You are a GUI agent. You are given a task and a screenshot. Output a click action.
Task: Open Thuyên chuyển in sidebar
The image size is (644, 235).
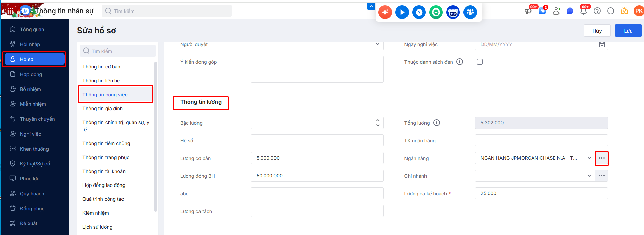point(36,119)
